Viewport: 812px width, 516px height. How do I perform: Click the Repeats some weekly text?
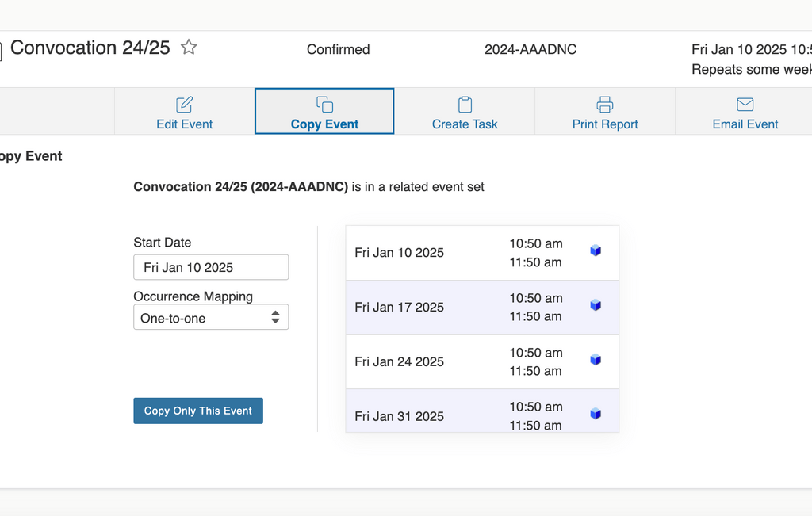click(x=752, y=69)
